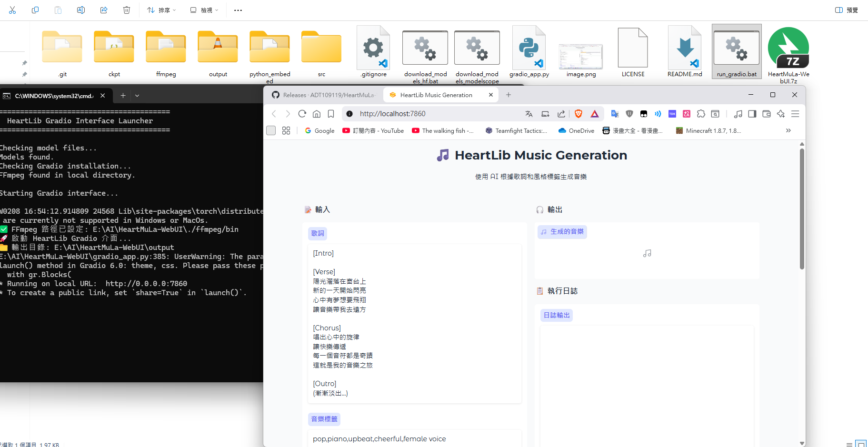Viewport: 868px width, 447px height.
Task: Click the Cut icon in Explorer toolbar
Action: coord(12,10)
